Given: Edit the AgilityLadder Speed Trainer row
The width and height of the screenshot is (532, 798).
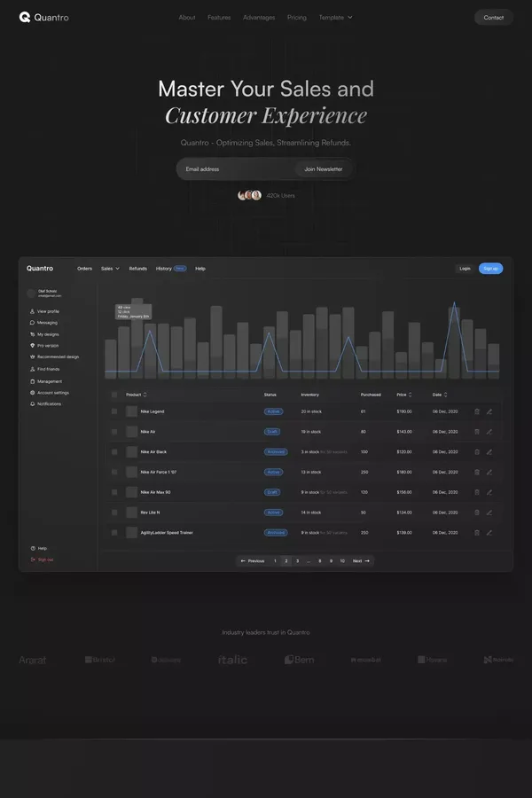Looking at the screenshot, I should click(489, 533).
